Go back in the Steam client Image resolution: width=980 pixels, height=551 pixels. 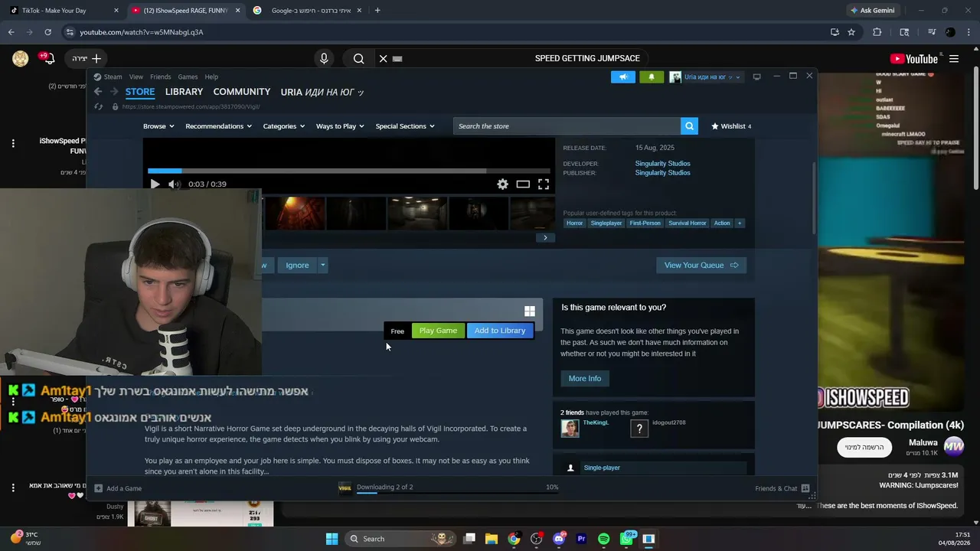(x=98, y=92)
